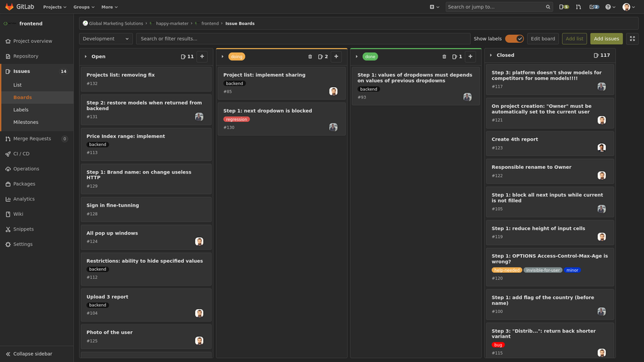
Task: Open the help question mark icon
Action: 610,7
